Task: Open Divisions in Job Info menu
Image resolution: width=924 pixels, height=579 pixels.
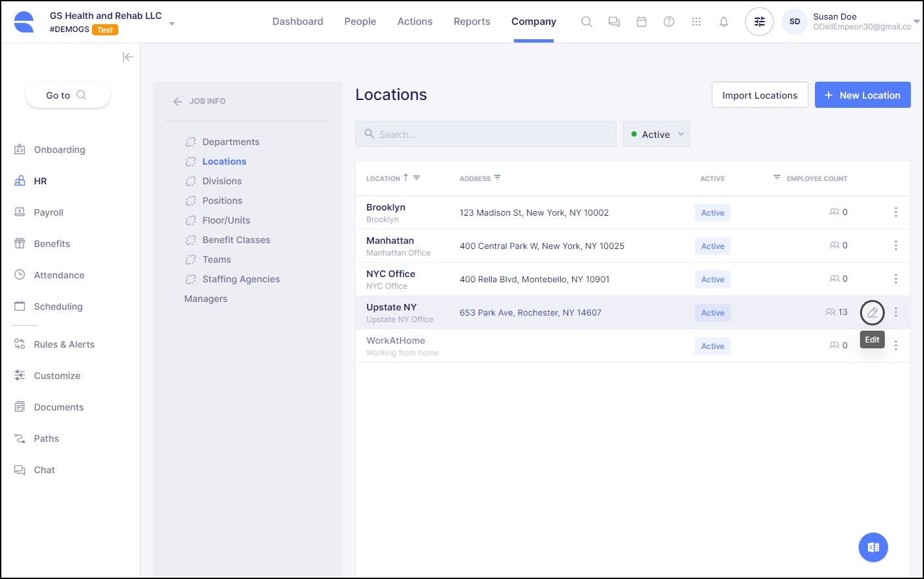Action: [222, 181]
